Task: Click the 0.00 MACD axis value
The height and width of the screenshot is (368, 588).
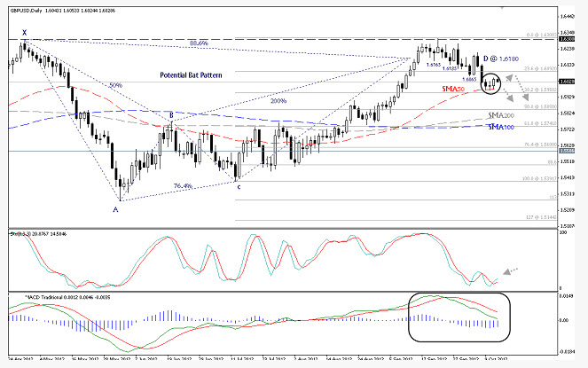Action: [564, 320]
